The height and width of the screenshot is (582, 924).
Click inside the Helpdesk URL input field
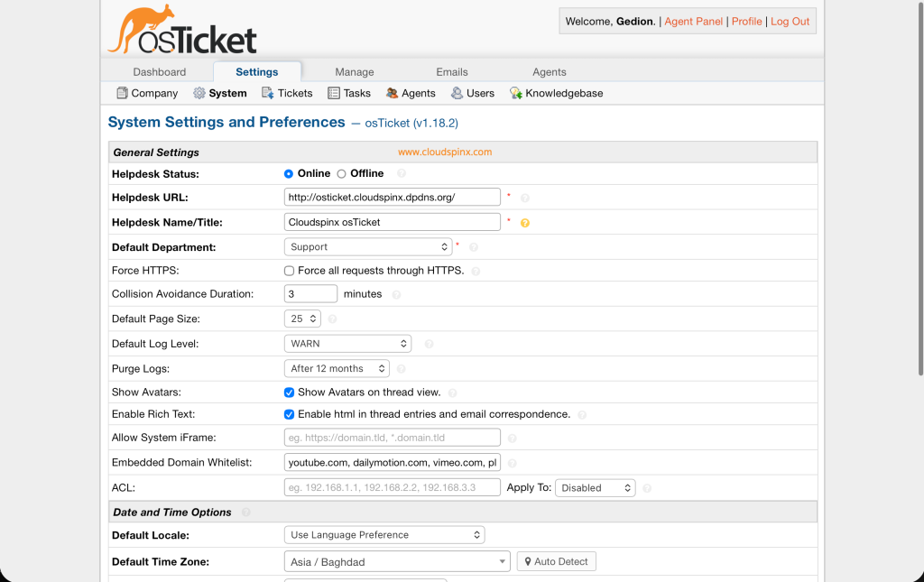coord(392,196)
